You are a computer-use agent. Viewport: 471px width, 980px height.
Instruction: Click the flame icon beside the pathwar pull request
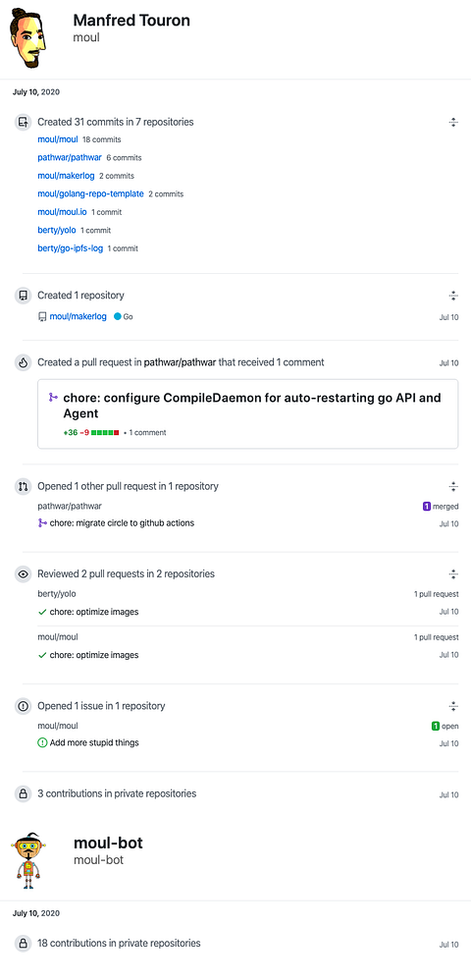click(24, 362)
